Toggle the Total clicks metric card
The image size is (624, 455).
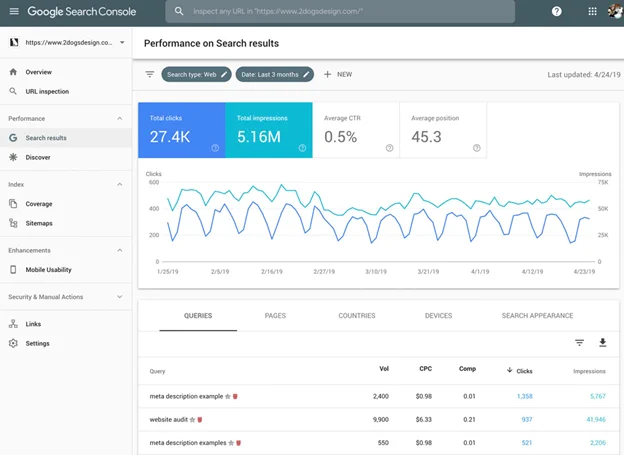click(x=182, y=130)
